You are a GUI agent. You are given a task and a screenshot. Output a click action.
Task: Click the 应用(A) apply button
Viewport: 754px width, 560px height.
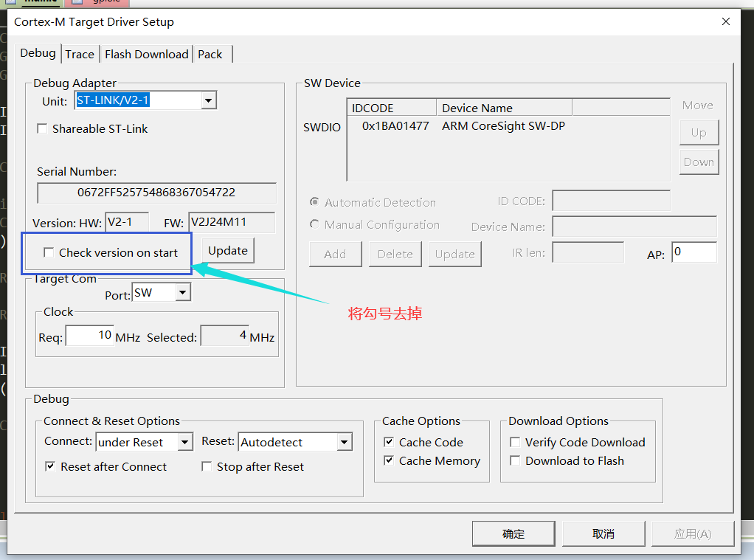(x=693, y=533)
